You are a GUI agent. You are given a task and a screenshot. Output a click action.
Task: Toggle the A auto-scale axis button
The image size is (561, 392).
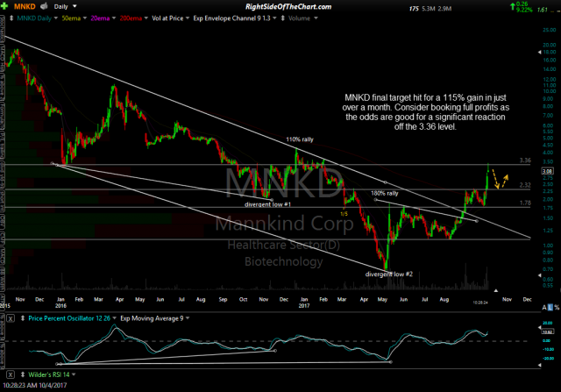(x=544, y=308)
